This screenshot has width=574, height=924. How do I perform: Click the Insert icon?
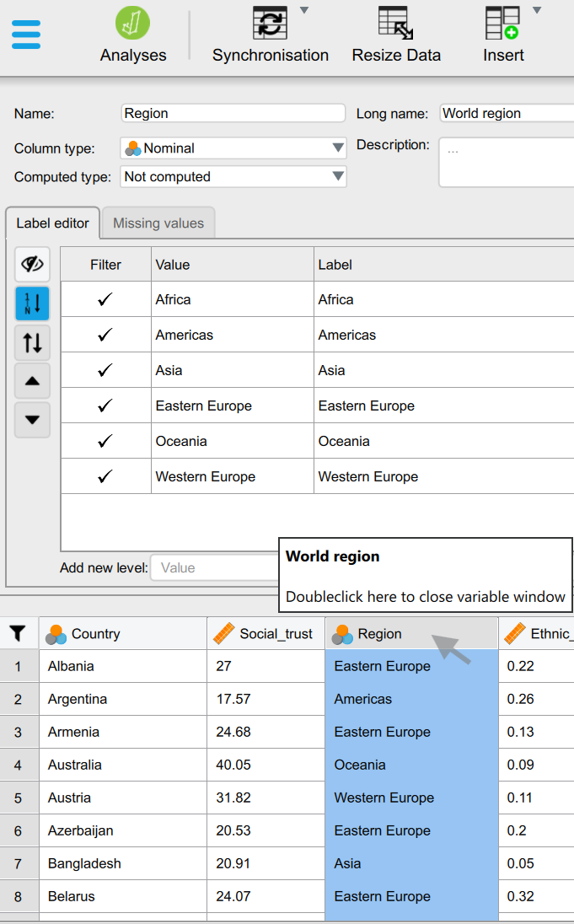click(x=502, y=24)
